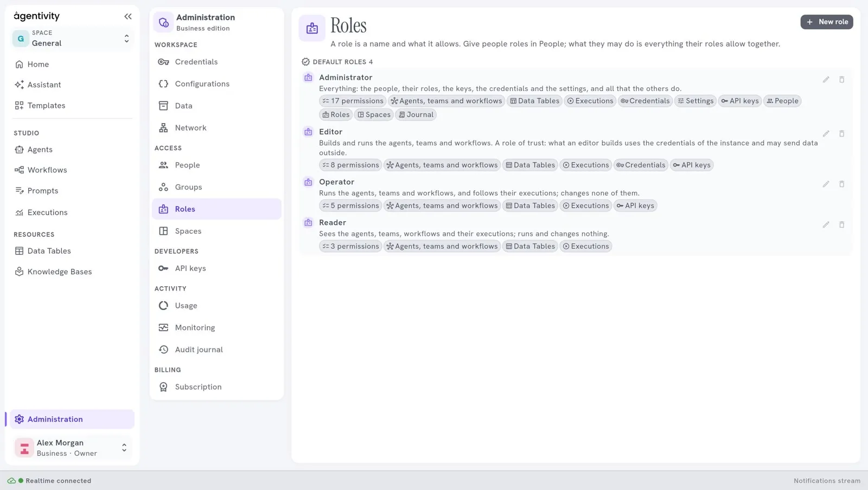This screenshot has width=868, height=490.
Task: Open Spaces under Access
Action: (x=216, y=231)
